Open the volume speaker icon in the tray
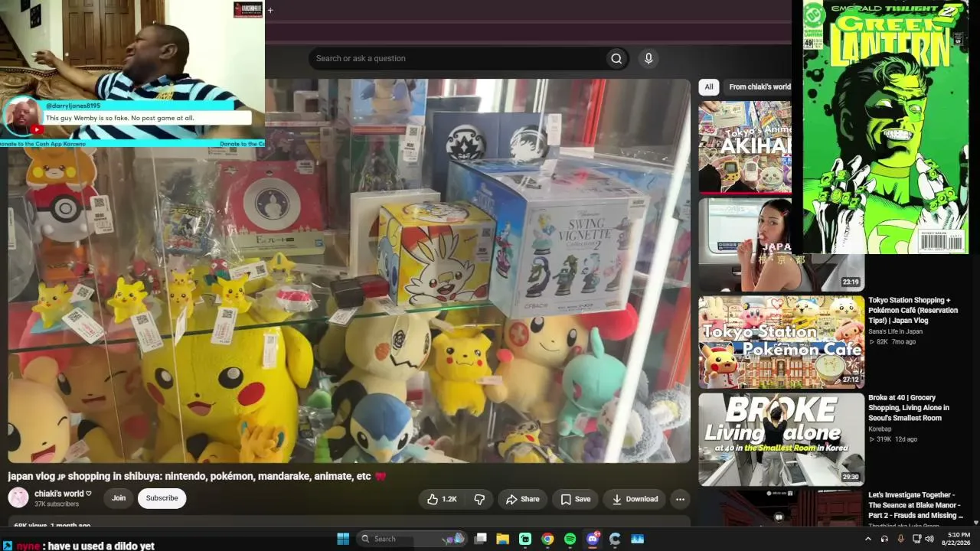Viewport: 980px width, 551px height. [x=929, y=539]
